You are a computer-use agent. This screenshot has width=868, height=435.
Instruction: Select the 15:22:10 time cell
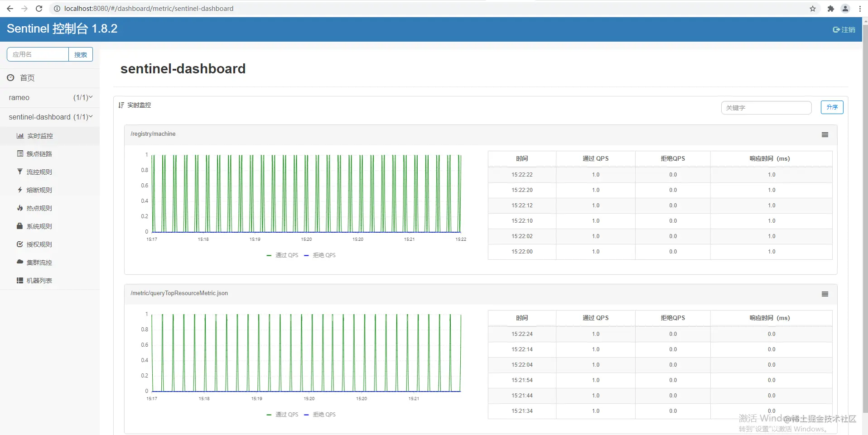522,221
